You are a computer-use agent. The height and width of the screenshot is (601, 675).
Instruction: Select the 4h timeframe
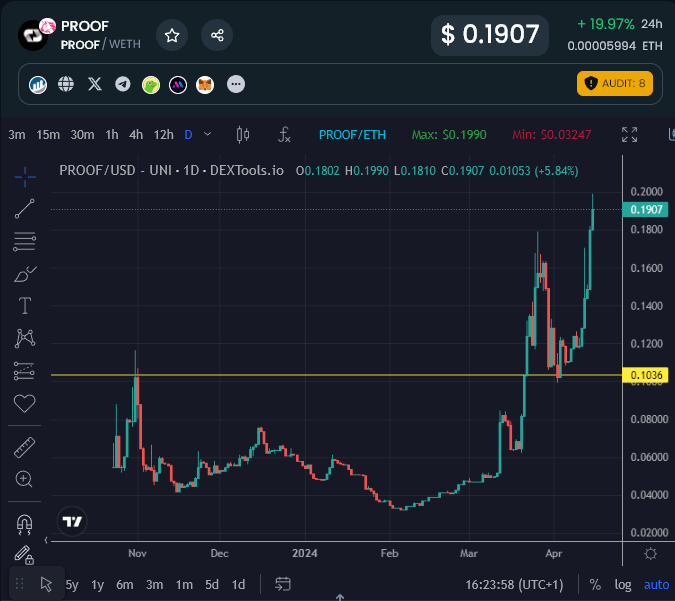point(136,135)
